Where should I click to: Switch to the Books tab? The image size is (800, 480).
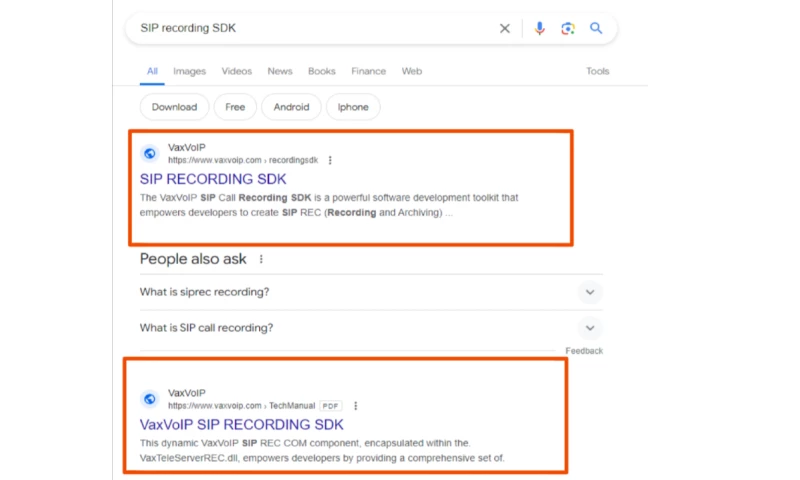click(321, 71)
